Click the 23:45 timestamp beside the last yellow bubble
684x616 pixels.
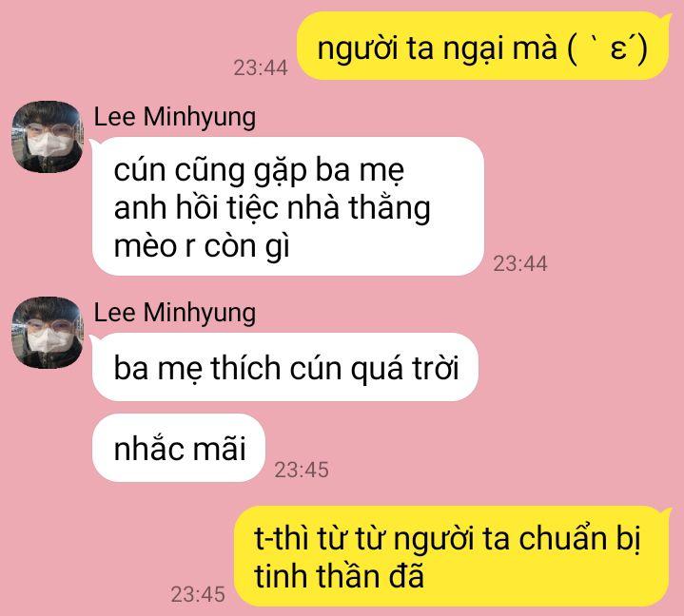click(x=198, y=594)
